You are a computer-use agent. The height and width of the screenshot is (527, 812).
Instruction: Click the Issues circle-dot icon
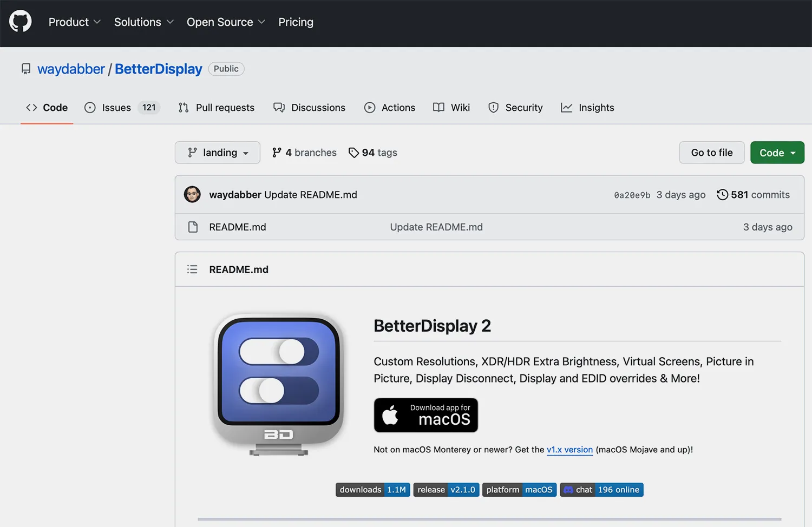click(x=90, y=108)
